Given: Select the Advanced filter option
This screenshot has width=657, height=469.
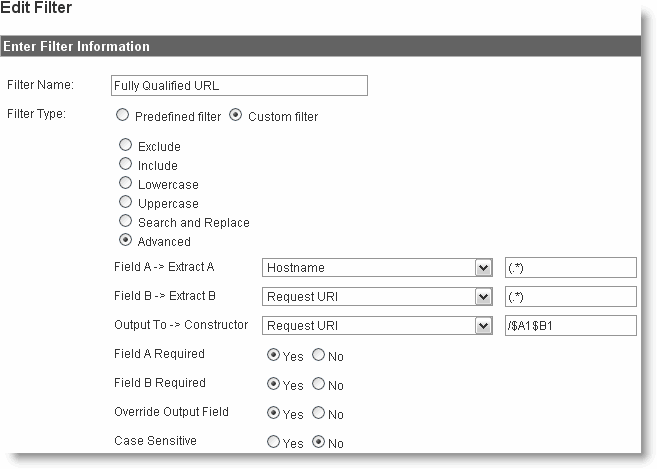Looking at the screenshot, I should coord(125,240).
